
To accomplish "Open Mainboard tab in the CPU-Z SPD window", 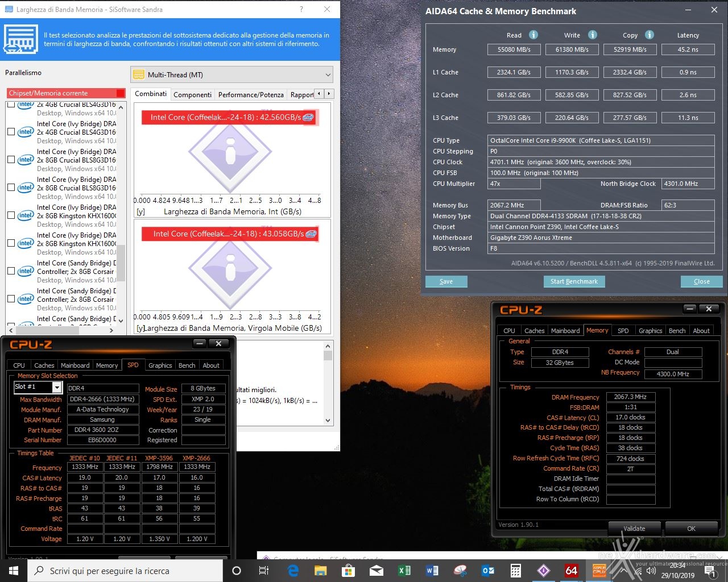I will coord(75,365).
